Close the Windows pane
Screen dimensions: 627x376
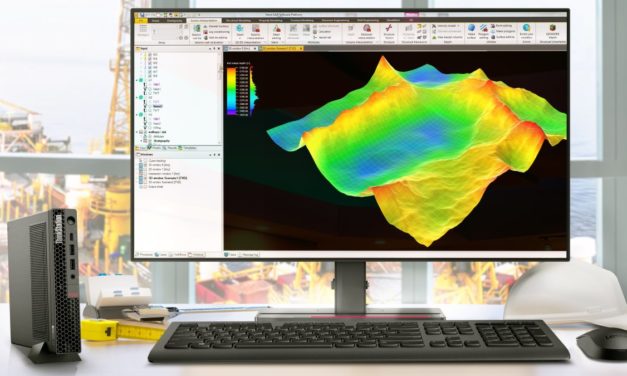tap(219, 155)
